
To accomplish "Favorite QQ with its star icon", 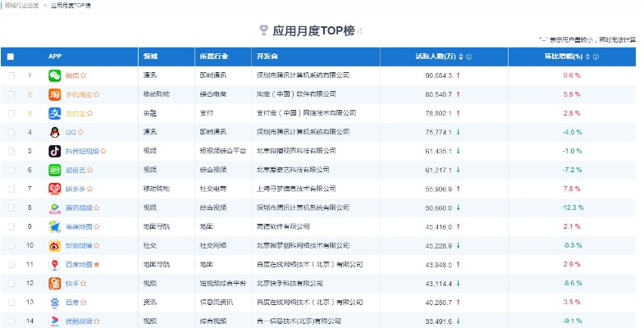I will click(x=80, y=132).
